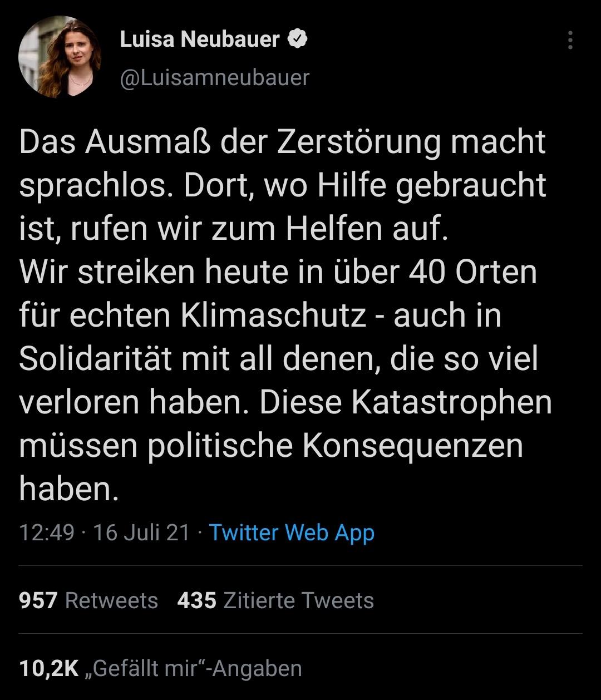Viewport: 601px width, 700px height.
Task: View the 10,2K likes count
Action: pos(49,668)
